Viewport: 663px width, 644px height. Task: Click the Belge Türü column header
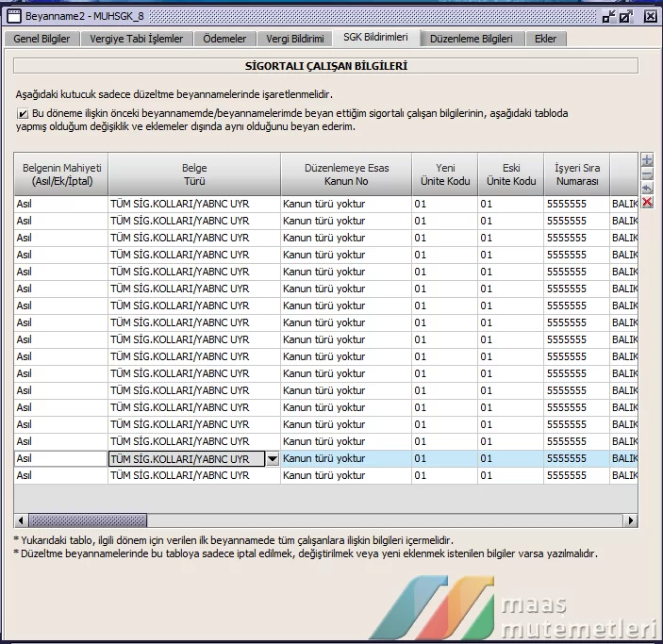pyautogui.click(x=194, y=174)
